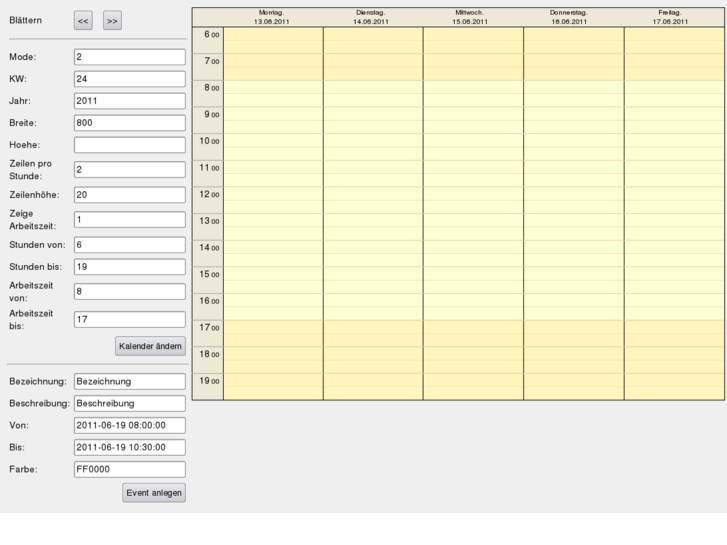This screenshot has width=727, height=545.
Task: Click the Stunden von input field
Action: click(x=130, y=245)
